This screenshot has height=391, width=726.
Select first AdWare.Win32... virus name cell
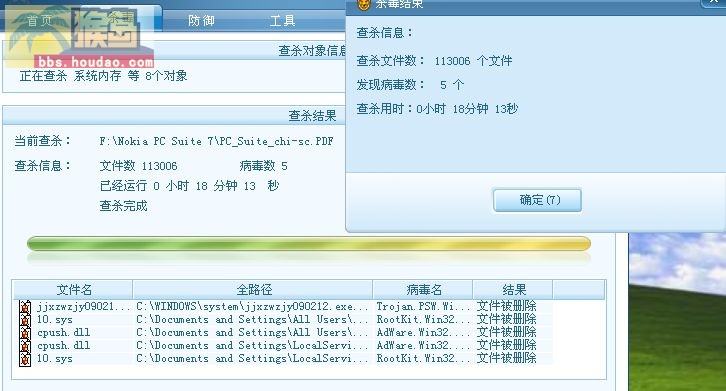423,333
